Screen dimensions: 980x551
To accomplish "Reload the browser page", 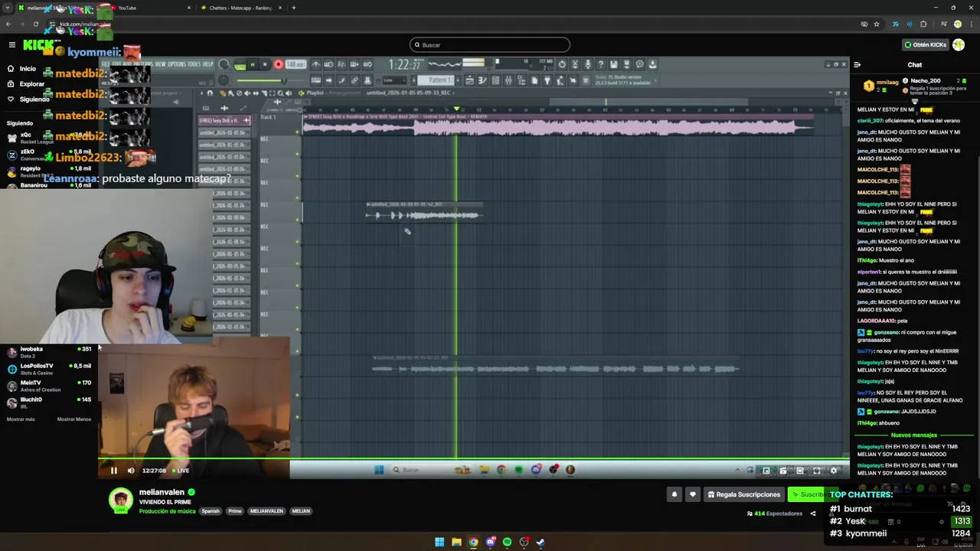I will pos(35,24).
